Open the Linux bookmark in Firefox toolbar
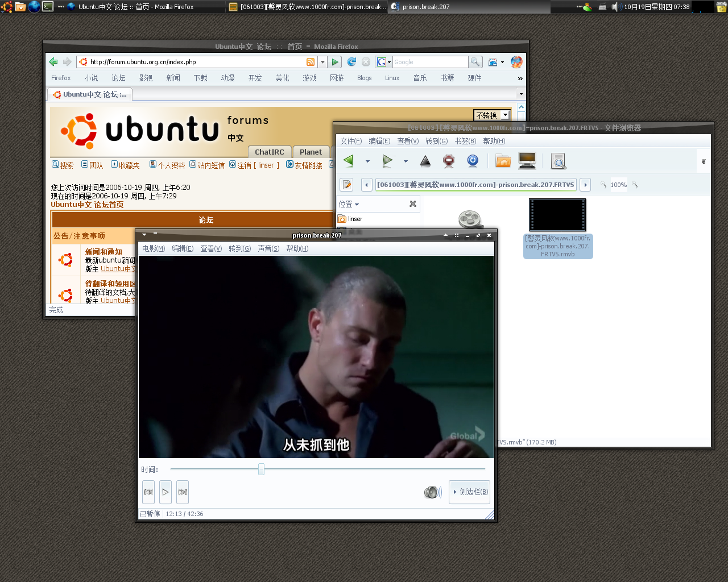 [x=392, y=78]
